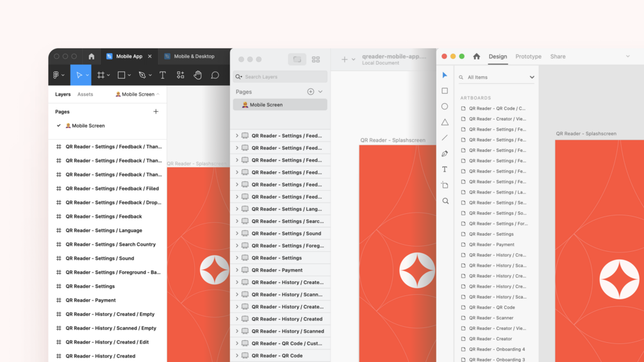Viewport: 644px width, 362px height.
Task: Select Figma layer QR Reader - History / Created / Edit
Action: pyautogui.click(x=108, y=342)
